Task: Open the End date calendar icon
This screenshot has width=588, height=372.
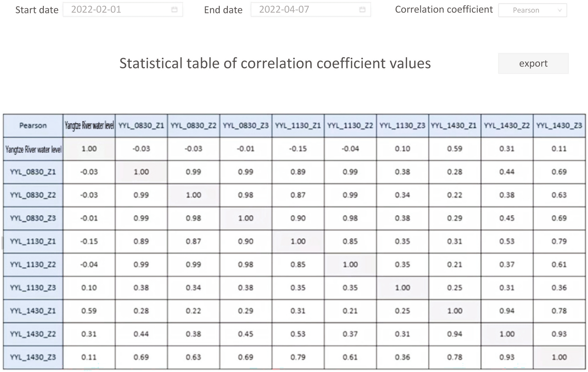Action: 362,10
